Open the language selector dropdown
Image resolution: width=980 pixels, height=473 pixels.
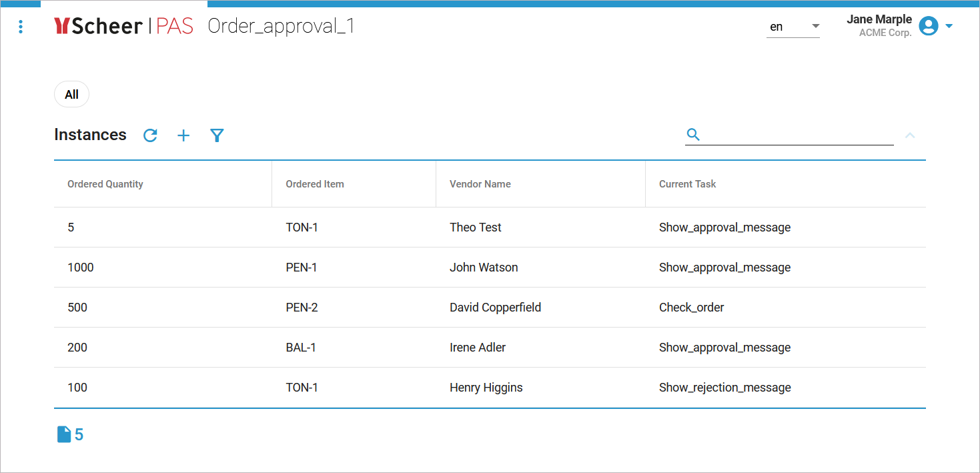coord(793,27)
